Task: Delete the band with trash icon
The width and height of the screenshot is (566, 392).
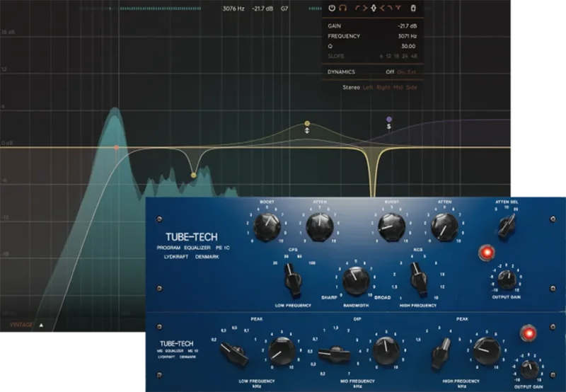Action: [413, 8]
